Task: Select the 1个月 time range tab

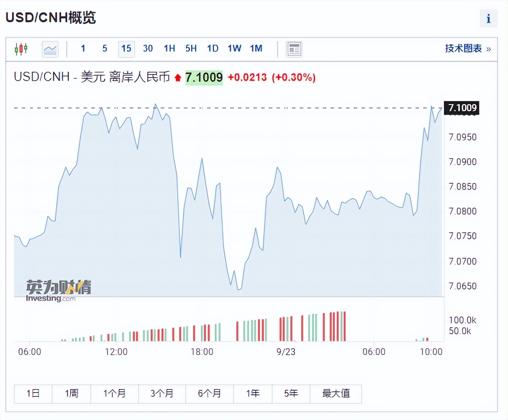Action: tap(115, 394)
